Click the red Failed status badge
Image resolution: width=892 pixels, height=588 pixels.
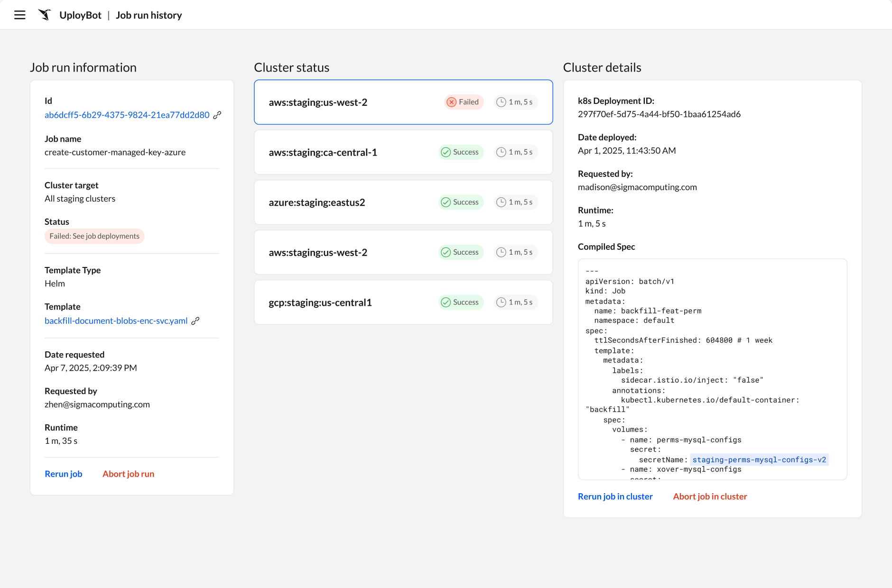(x=464, y=102)
